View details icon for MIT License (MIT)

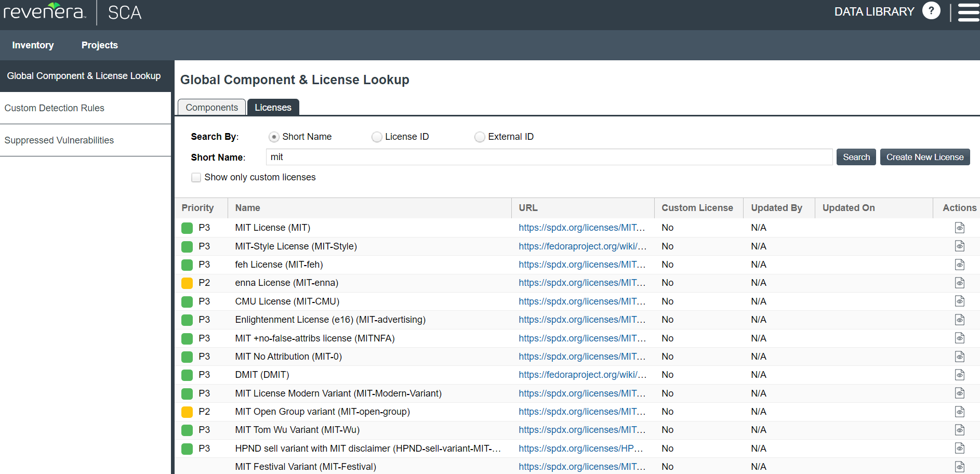[x=959, y=228]
